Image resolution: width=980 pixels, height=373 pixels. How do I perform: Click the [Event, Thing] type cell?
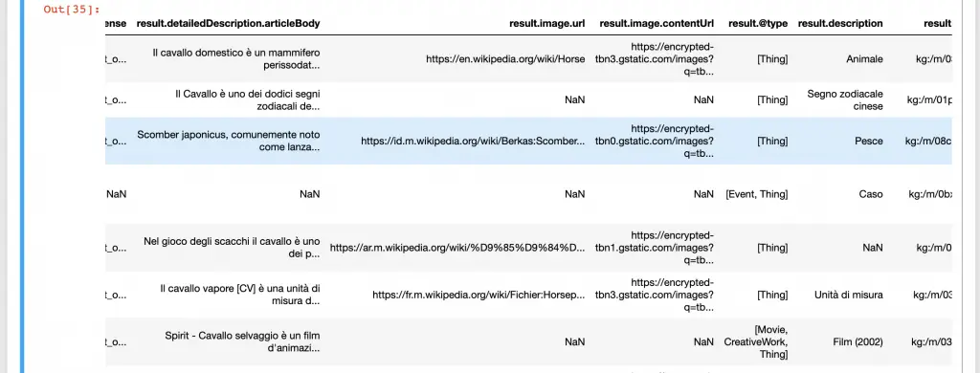[756, 194]
